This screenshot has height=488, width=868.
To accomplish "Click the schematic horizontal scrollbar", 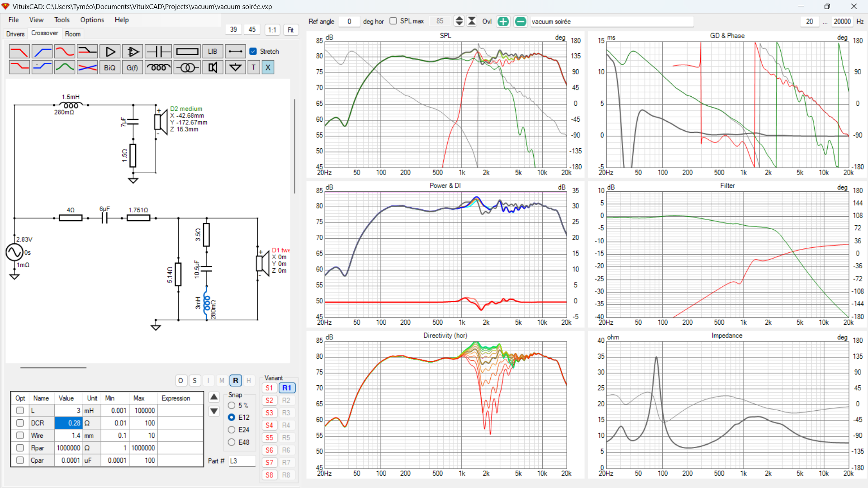I will coord(53,368).
